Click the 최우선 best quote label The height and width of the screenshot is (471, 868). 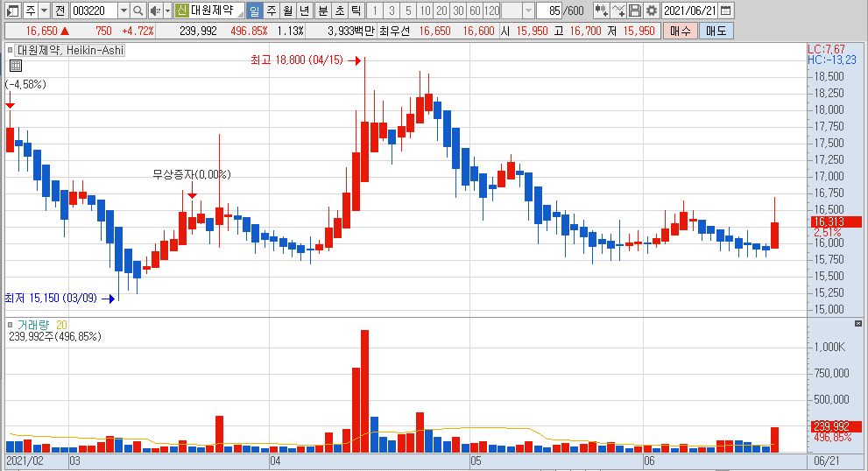pyautogui.click(x=395, y=31)
